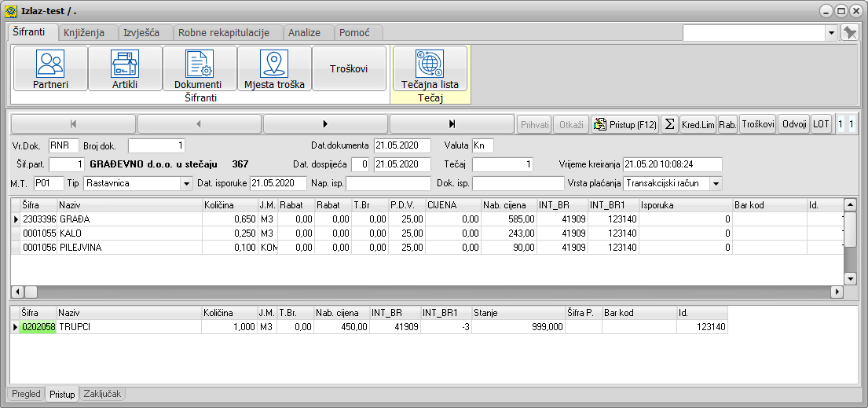868x408 pixels.
Task: Click the Broj dok. field
Action: pyautogui.click(x=156, y=145)
